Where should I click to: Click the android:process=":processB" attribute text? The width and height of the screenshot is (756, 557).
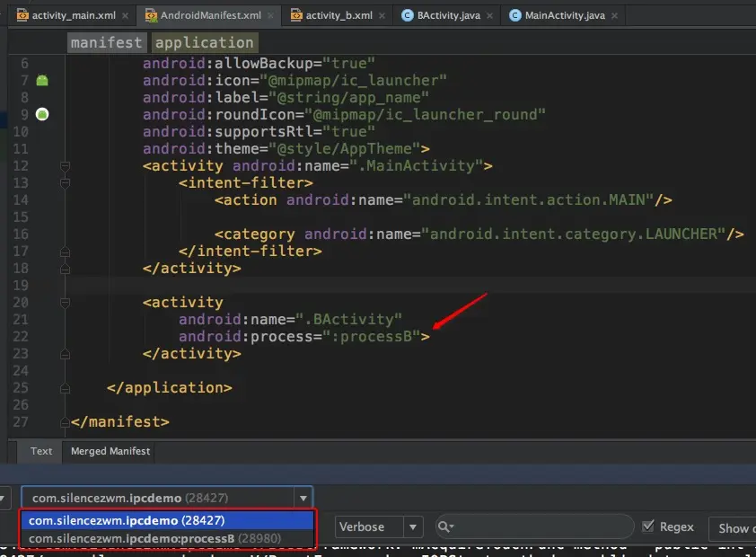[x=299, y=337]
